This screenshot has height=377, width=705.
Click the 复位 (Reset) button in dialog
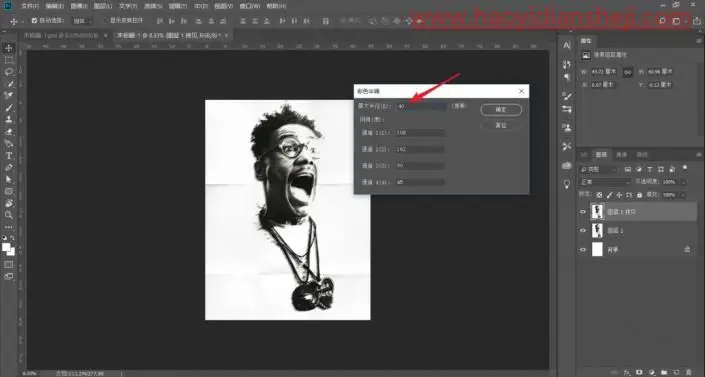501,126
